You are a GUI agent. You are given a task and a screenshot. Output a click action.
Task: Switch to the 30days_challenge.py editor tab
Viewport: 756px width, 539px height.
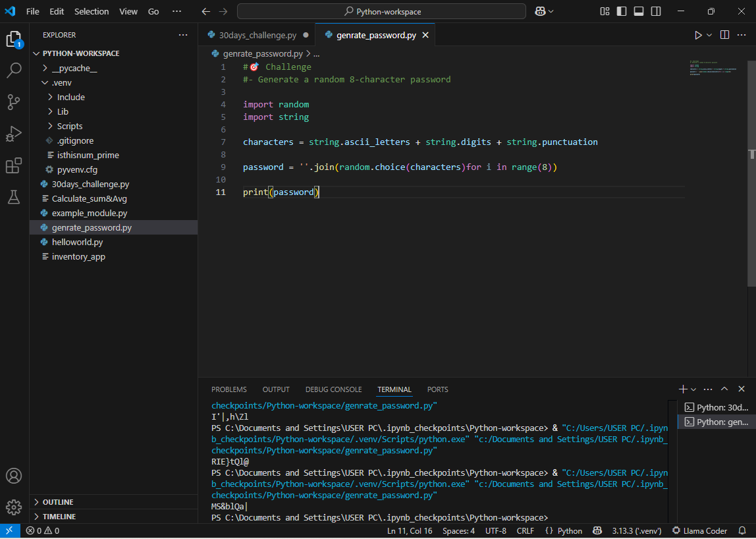[257, 35]
